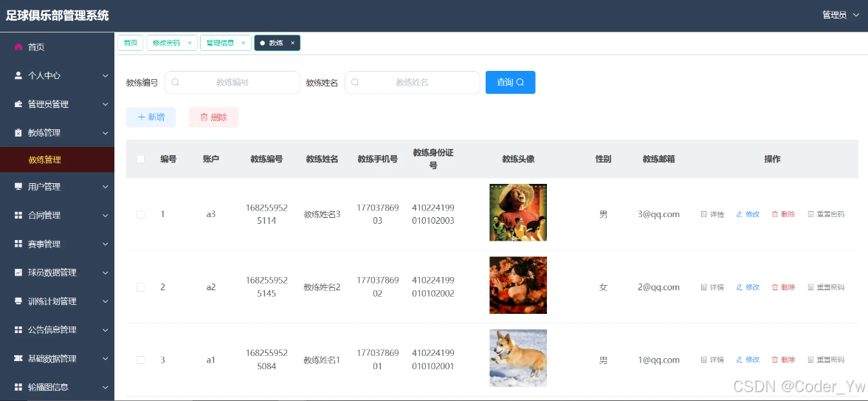Image resolution: width=868 pixels, height=401 pixels.
Task: Click 修改 for account a2
Action: point(748,287)
